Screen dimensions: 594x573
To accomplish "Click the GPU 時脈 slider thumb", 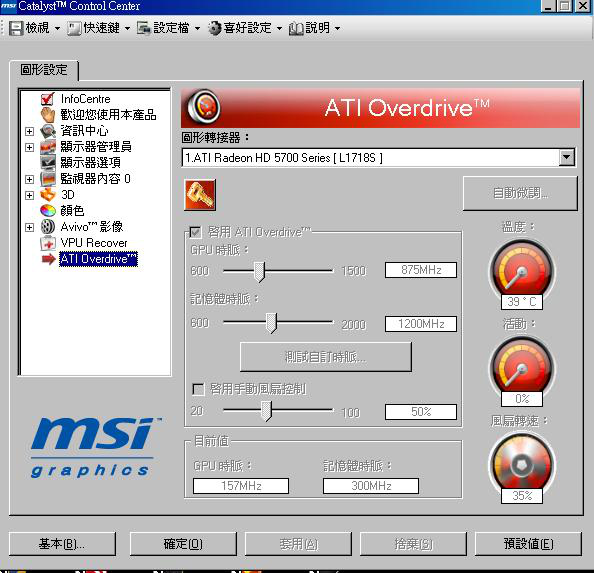I will click(x=259, y=272).
